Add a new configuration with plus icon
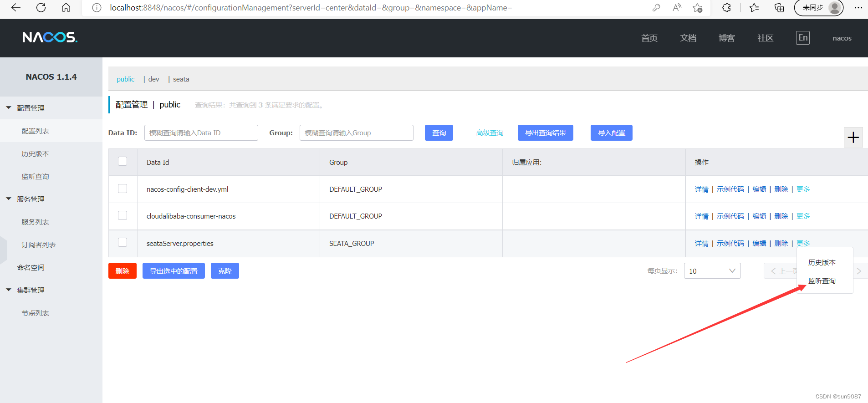The image size is (868, 403). point(853,137)
